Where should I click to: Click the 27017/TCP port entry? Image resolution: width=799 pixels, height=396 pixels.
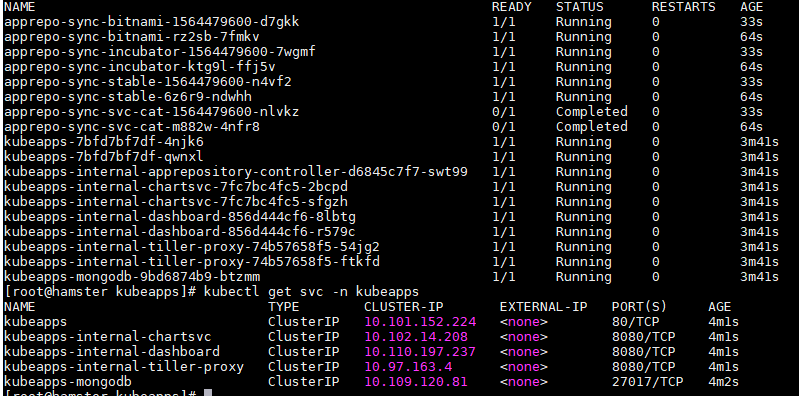(647, 382)
